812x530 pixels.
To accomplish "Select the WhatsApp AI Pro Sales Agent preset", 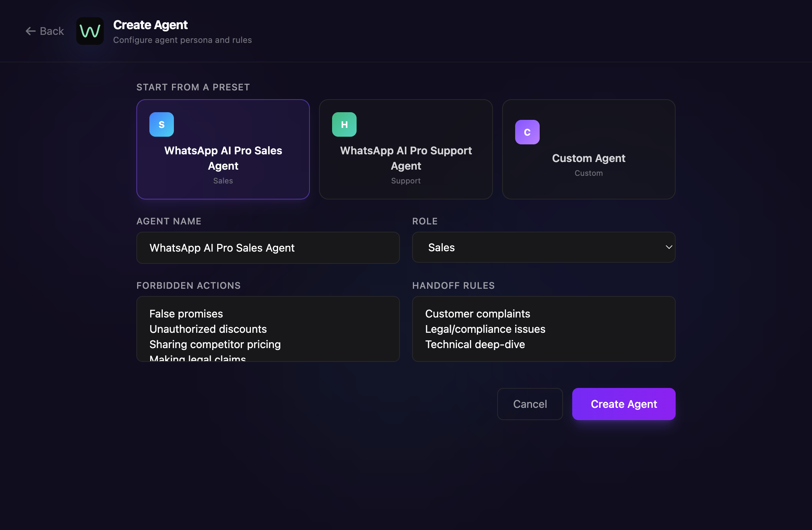I will [x=223, y=149].
